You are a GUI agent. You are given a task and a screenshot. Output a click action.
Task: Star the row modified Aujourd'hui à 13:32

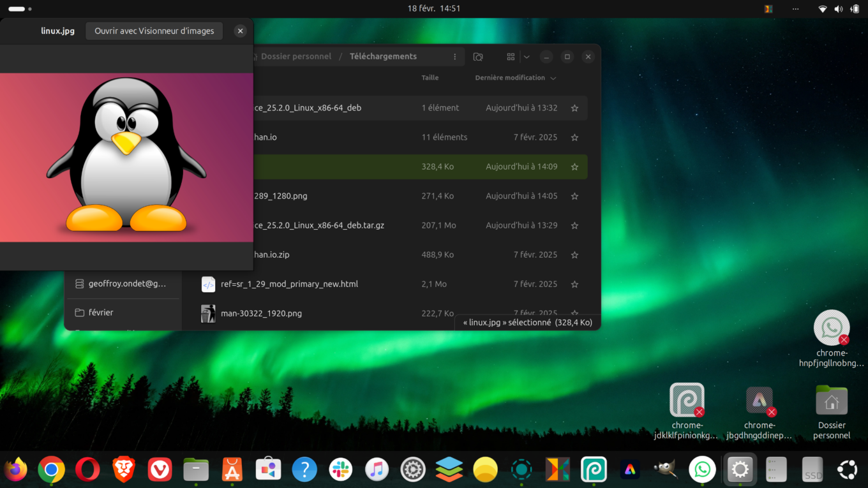tap(574, 108)
